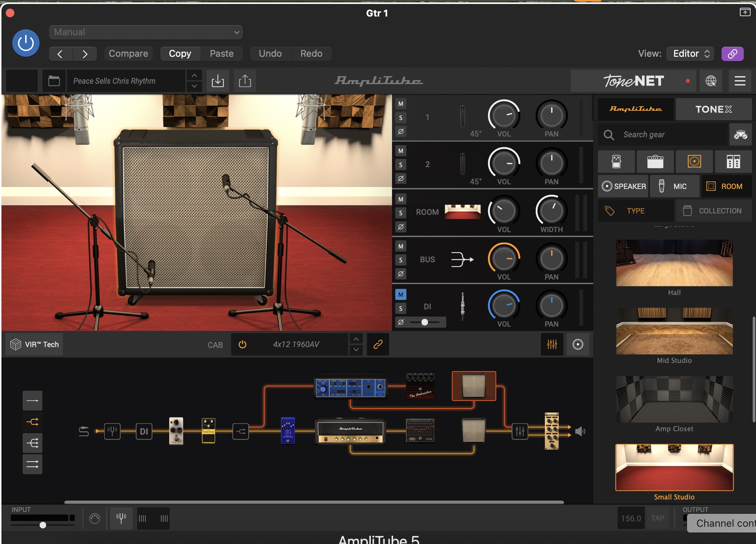Select stomp pedal gear category icon

click(616, 162)
